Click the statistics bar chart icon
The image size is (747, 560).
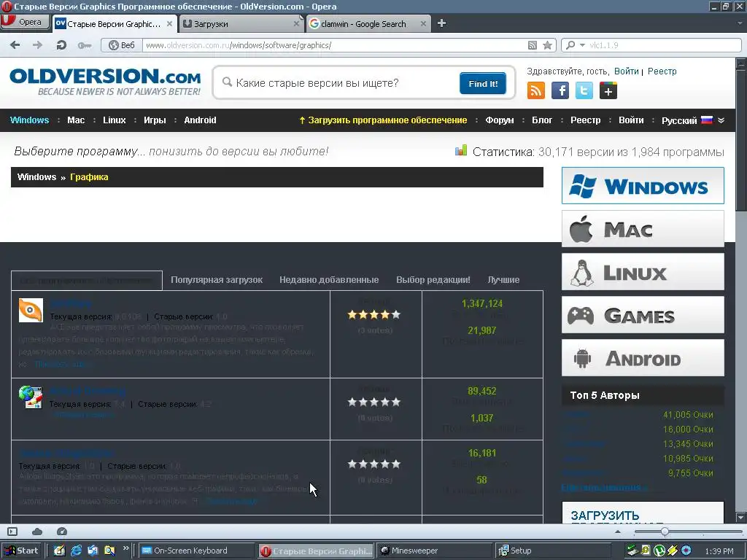[461, 151]
